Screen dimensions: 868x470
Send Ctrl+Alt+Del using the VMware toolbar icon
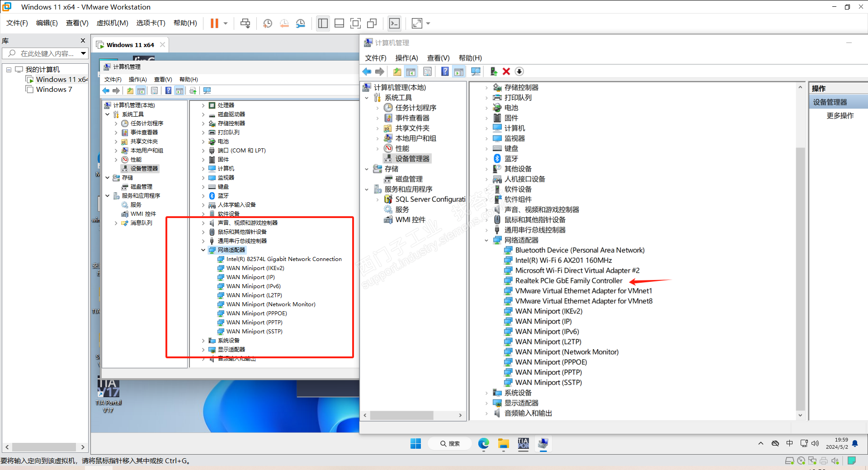click(x=245, y=24)
